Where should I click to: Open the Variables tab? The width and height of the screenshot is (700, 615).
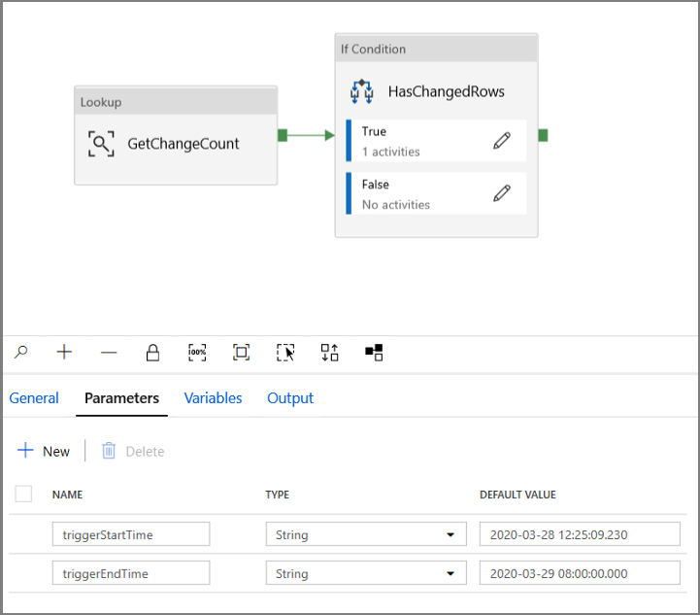point(213,398)
